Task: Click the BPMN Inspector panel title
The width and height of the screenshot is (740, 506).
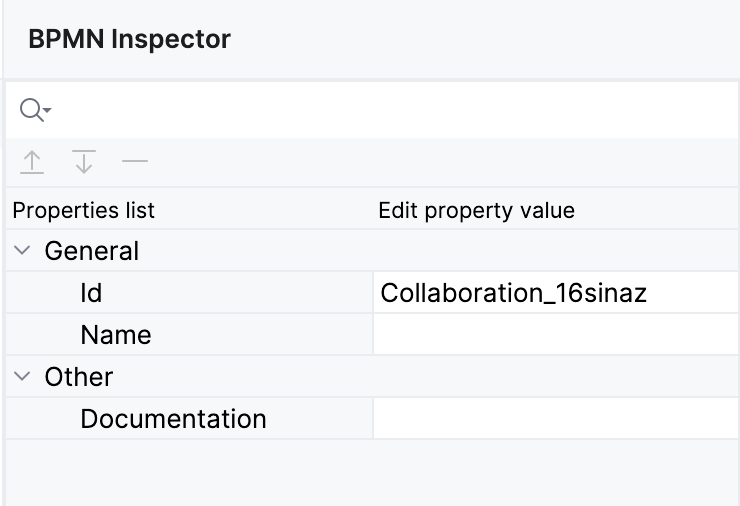Action: 130,40
